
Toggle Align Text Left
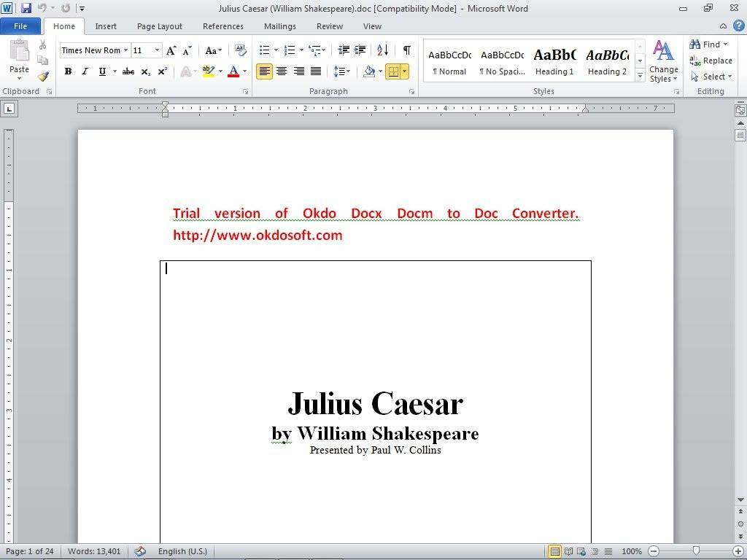click(x=264, y=71)
